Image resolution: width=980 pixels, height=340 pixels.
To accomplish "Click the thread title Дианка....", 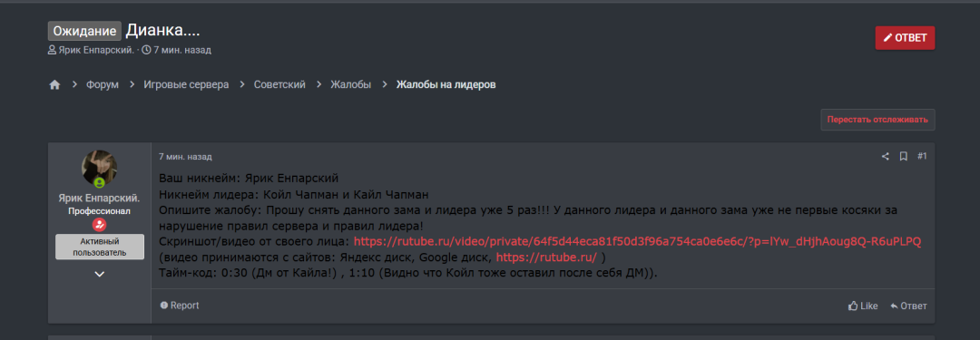I will [x=162, y=30].
